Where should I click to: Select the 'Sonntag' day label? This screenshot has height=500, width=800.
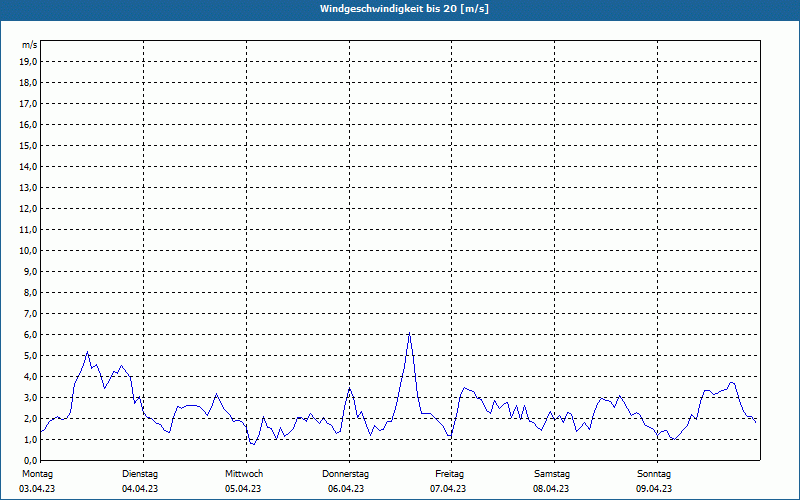[654, 474]
